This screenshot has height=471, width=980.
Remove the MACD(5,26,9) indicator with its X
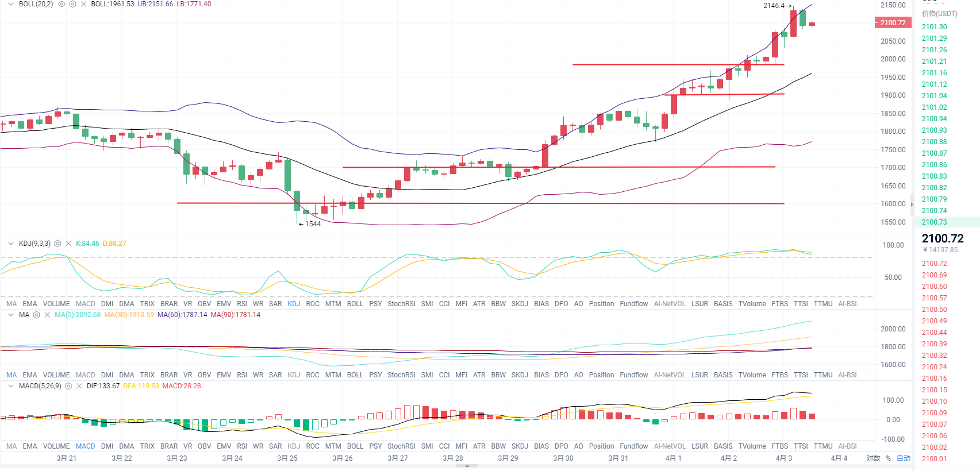point(79,386)
